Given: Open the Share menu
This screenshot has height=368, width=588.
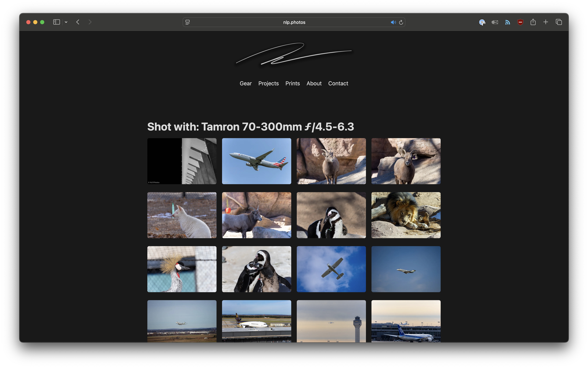Looking at the screenshot, I should [533, 22].
